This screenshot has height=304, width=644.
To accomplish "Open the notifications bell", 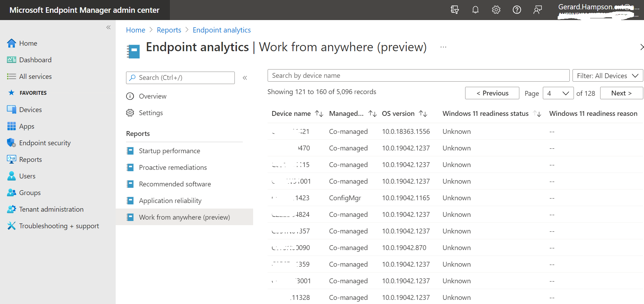I will 475,10.
